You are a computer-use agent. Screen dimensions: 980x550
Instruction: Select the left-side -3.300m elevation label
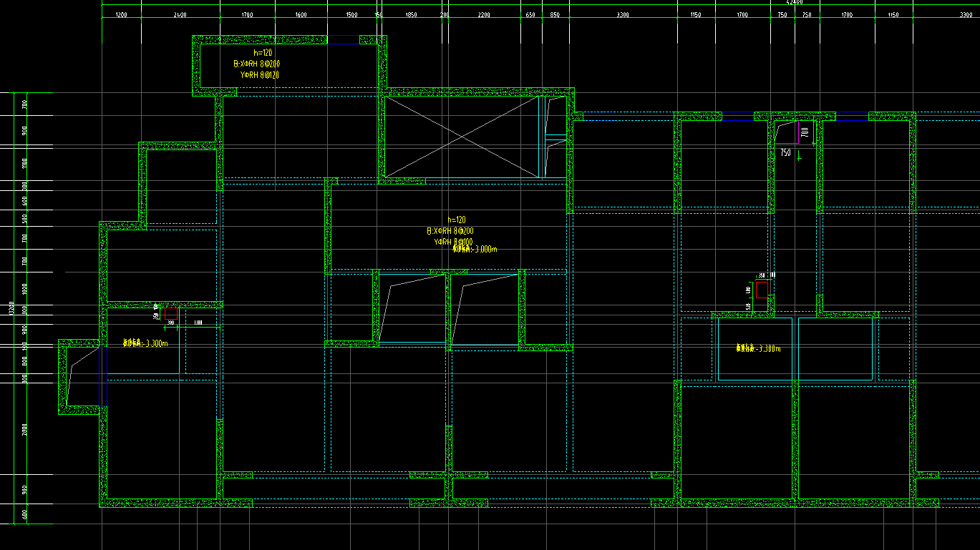pos(145,344)
